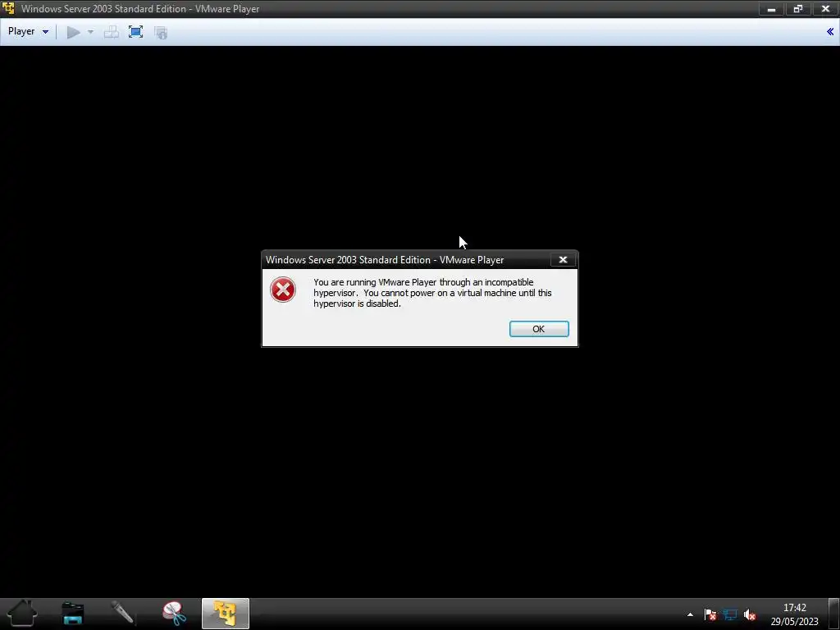Click OK in the hypervisor error dialog
Screen dimensions: 840x630
coord(539,329)
